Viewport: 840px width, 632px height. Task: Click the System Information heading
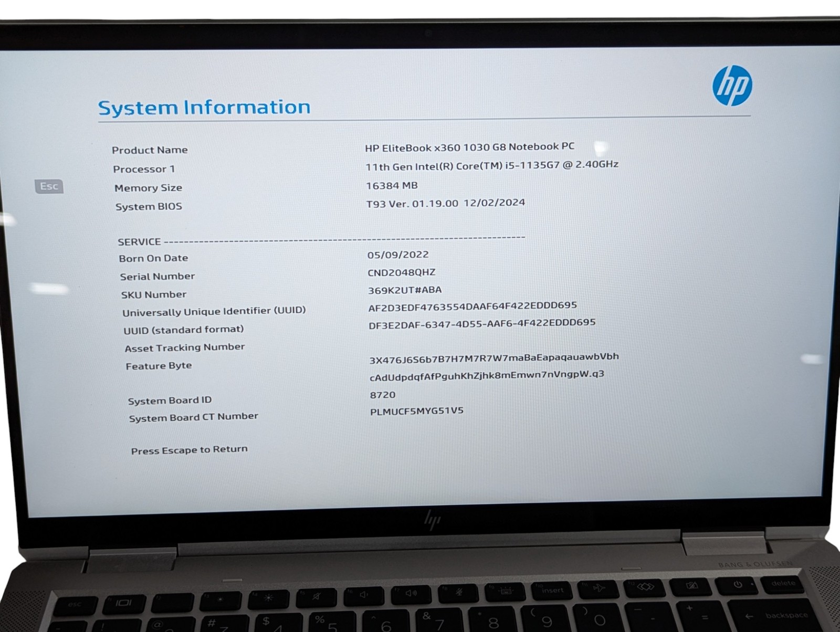click(x=204, y=108)
